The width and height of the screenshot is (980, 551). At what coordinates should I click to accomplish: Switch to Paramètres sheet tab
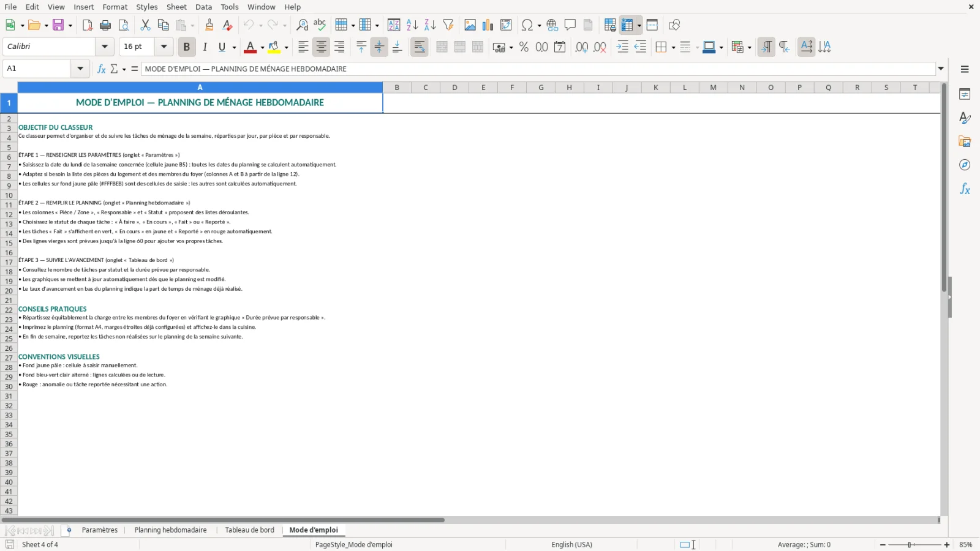tap(100, 530)
